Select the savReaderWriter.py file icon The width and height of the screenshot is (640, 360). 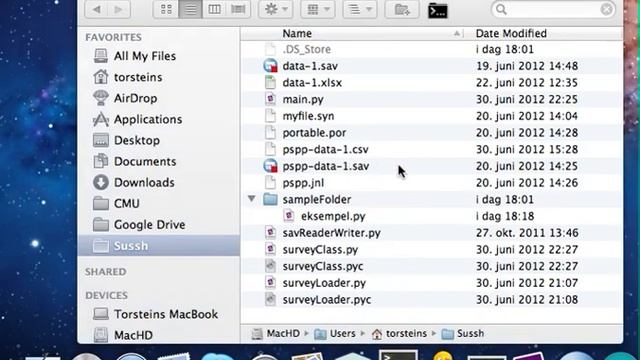click(x=270, y=233)
